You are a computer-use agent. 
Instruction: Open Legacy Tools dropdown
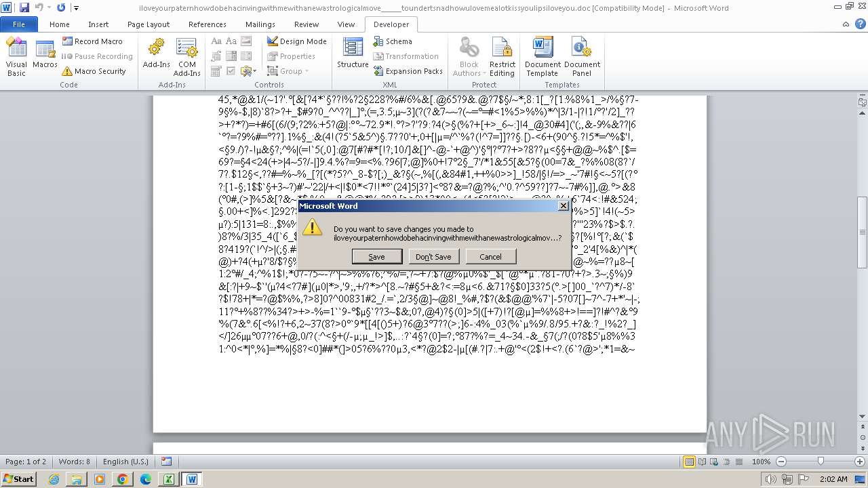click(x=248, y=71)
